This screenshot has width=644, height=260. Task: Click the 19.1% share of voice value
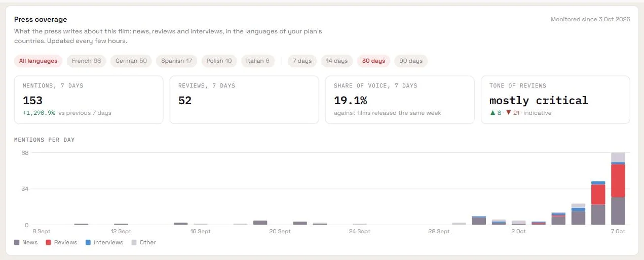click(350, 100)
